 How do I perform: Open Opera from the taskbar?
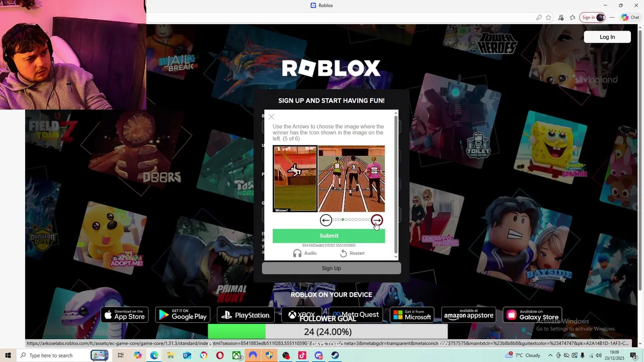click(x=220, y=355)
